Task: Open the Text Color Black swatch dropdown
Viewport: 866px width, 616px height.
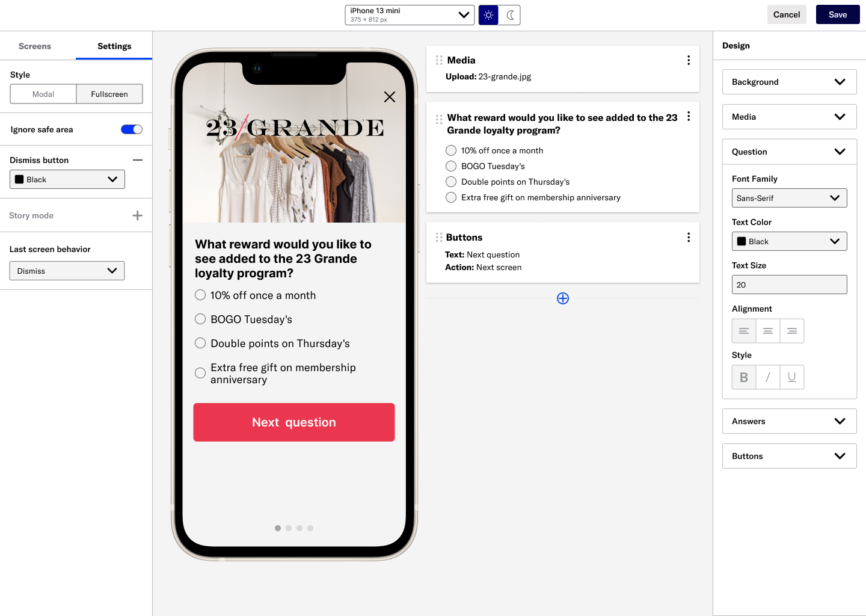Action: tap(790, 241)
